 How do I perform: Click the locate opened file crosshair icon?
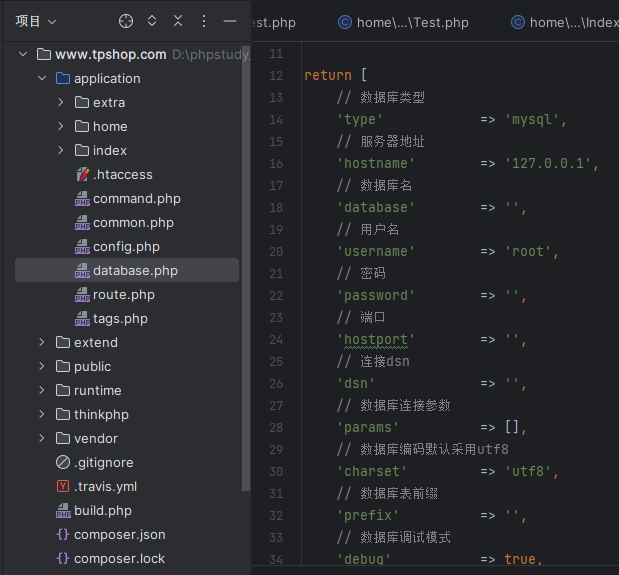(126, 21)
